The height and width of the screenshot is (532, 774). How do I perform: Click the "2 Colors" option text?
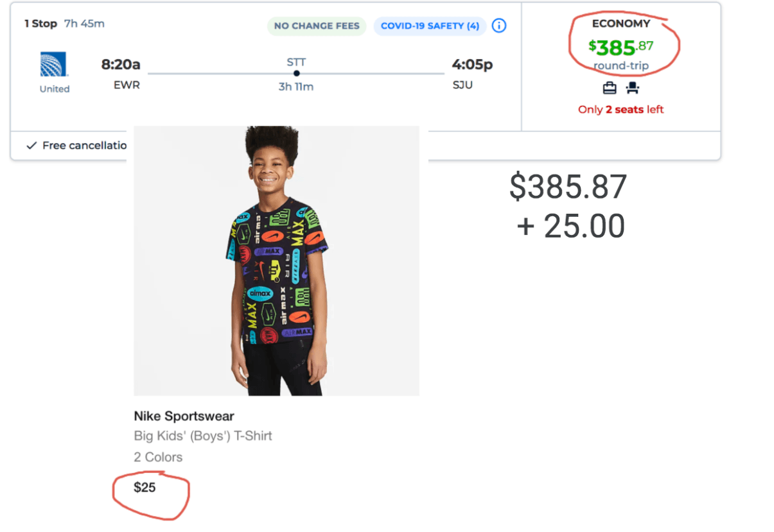[158, 457]
